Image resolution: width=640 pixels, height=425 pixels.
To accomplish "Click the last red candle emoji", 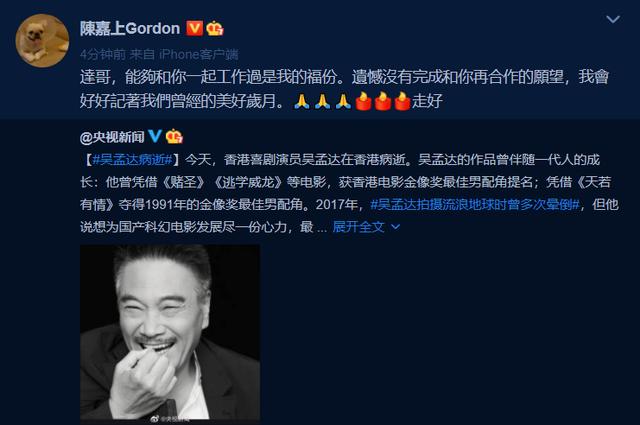I will tap(402, 101).
